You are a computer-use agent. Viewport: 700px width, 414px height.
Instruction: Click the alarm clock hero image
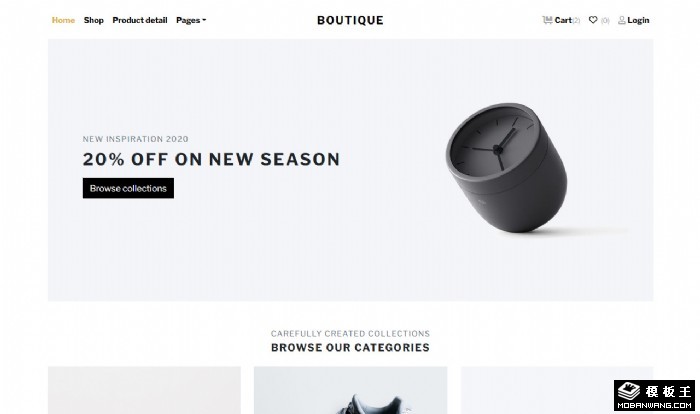pyautogui.click(x=507, y=167)
